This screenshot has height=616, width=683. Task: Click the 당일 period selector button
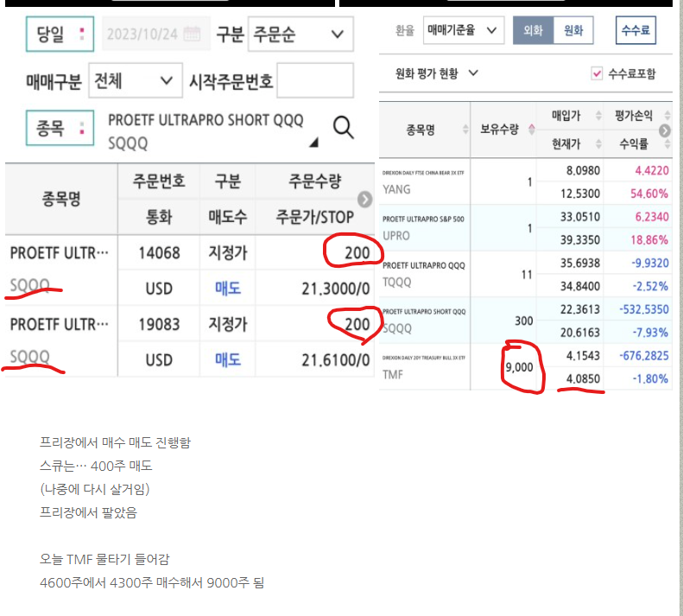60,34
